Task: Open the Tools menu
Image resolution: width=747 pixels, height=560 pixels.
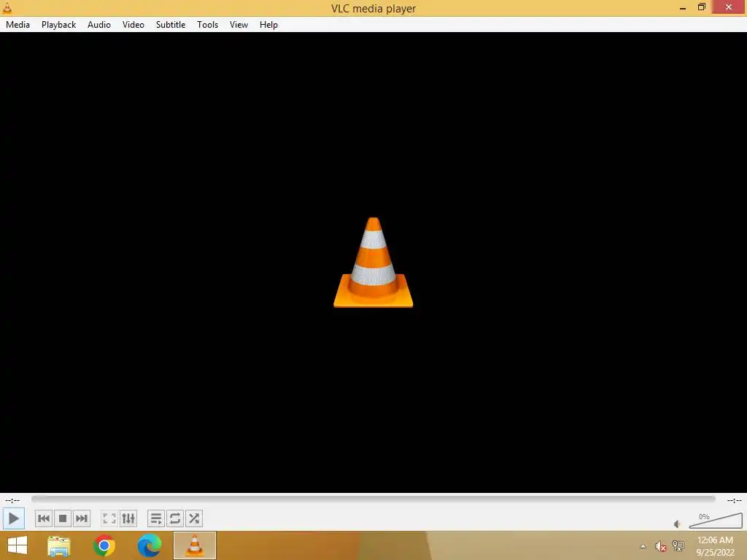Action: pos(208,25)
